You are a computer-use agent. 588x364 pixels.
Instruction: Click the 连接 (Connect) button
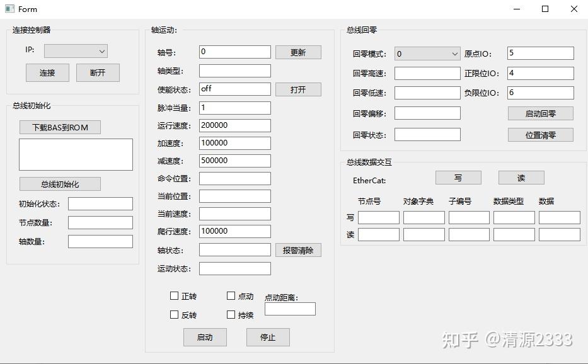47,72
